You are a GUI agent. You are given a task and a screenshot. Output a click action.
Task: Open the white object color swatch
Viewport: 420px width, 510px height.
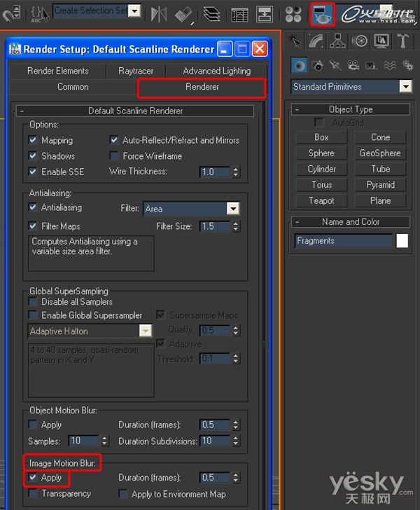point(402,241)
